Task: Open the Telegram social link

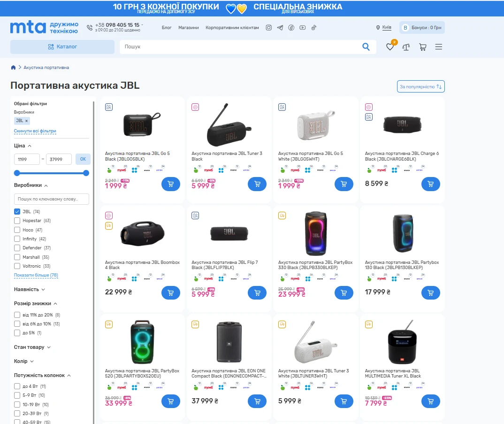Action: [280, 28]
